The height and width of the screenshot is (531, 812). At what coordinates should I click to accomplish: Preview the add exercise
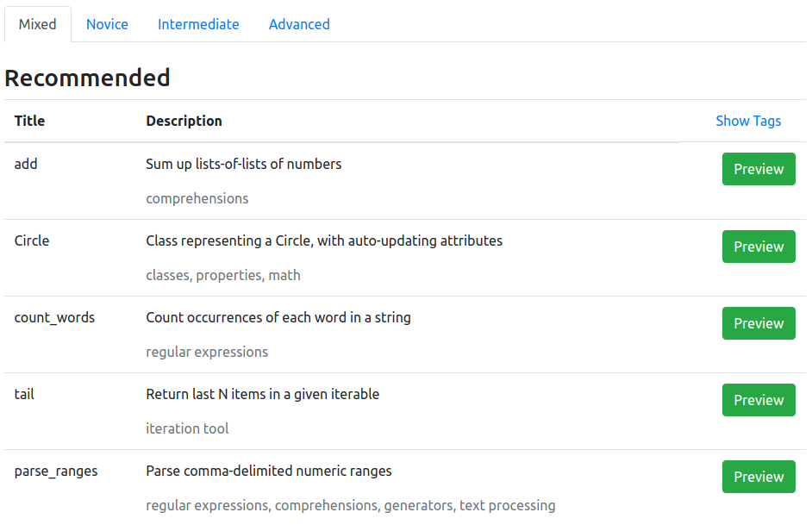758,169
